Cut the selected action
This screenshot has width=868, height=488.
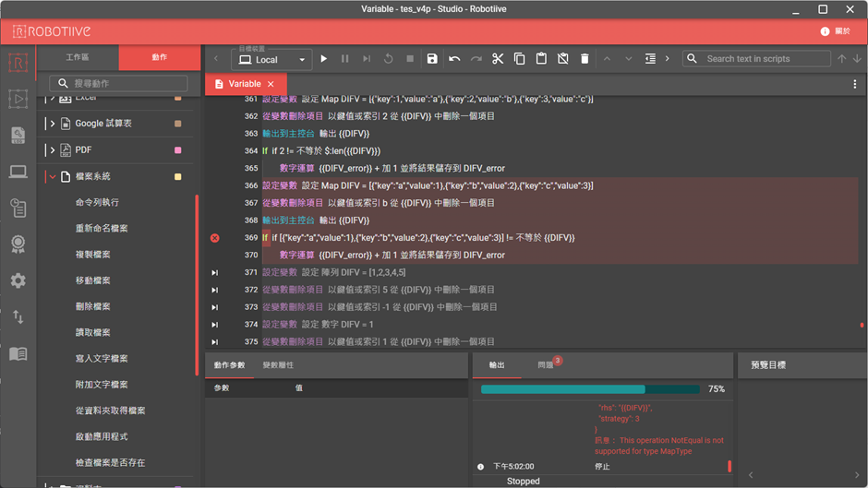[498, 59]
